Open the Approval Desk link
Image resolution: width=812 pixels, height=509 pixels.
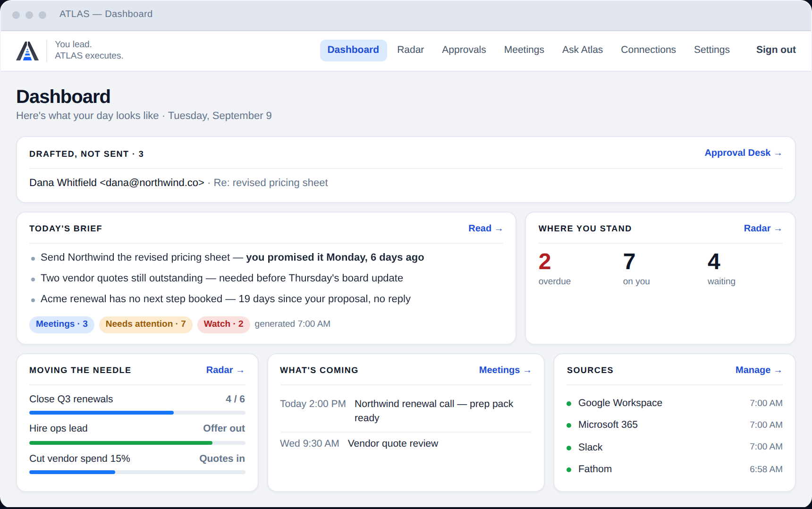(x=743, y=153)
